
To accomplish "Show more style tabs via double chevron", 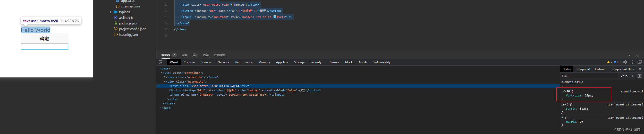I will (x=640, y=69).
